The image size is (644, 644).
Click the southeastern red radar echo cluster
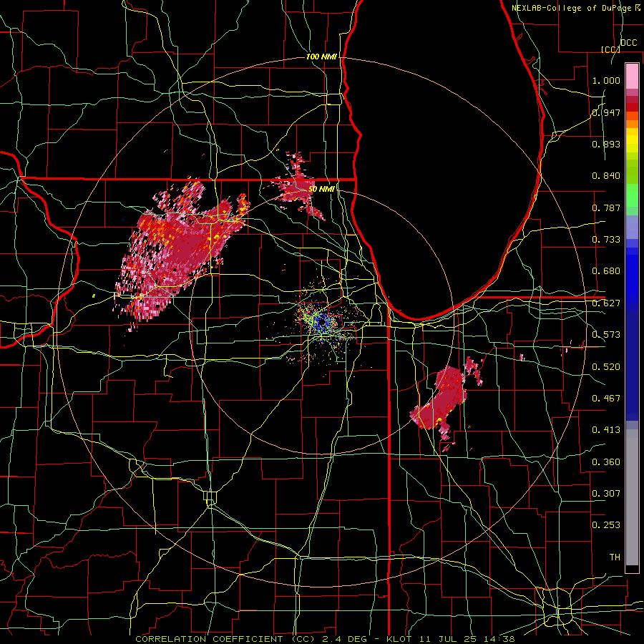441,401
